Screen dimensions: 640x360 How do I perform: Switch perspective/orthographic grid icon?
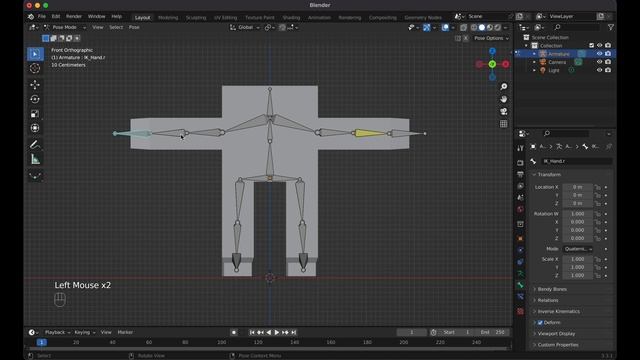[504, 124]
